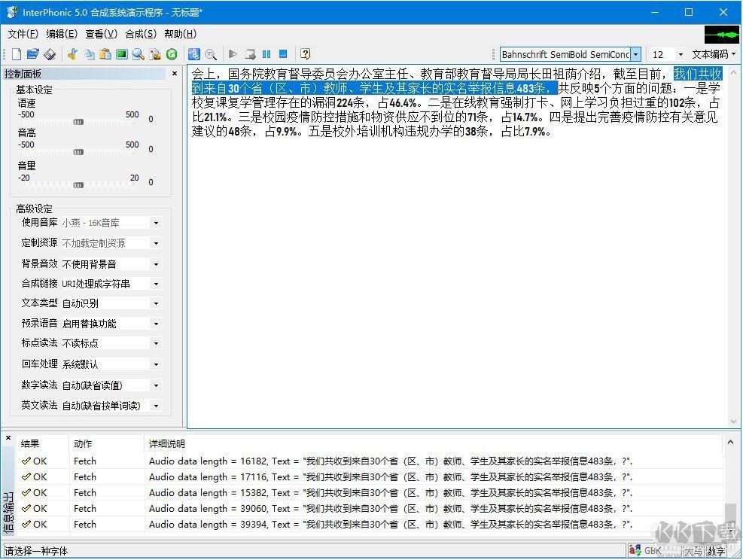Close the 控制面板 panel
The height and width of the screenshot is (560, 743).
(x=175, y=73)
